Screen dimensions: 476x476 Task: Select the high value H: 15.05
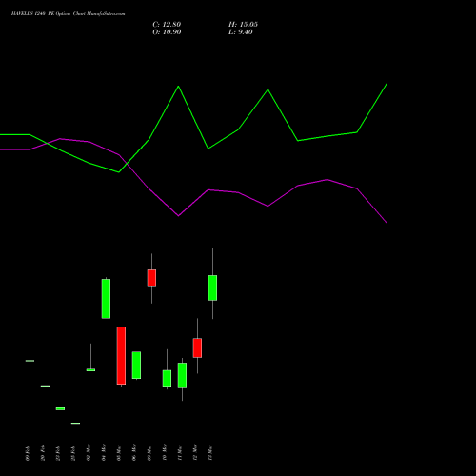[243, 25]
